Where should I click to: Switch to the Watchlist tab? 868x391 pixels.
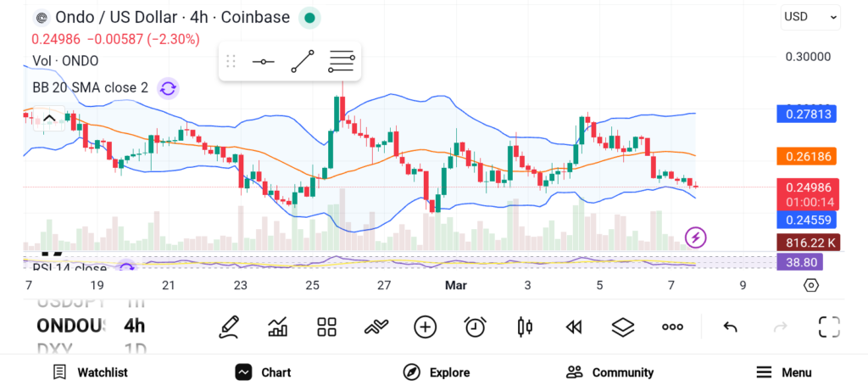point(90,372)
